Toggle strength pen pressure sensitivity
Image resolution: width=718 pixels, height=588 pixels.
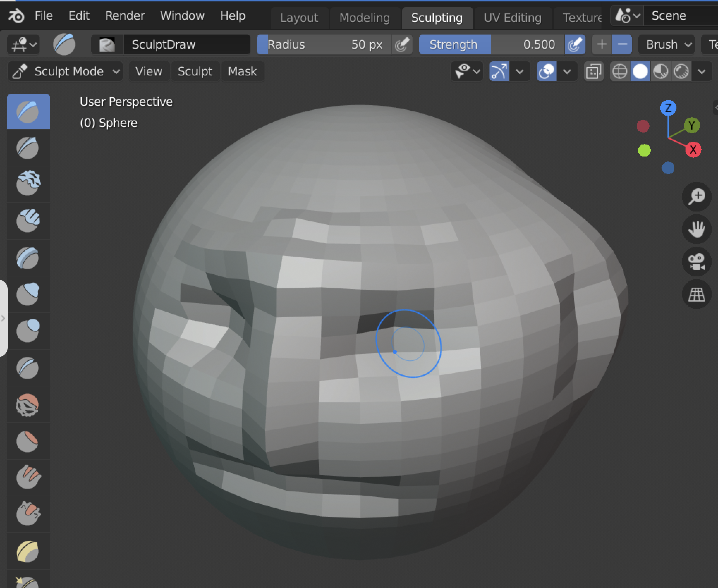tap(575, 45)
